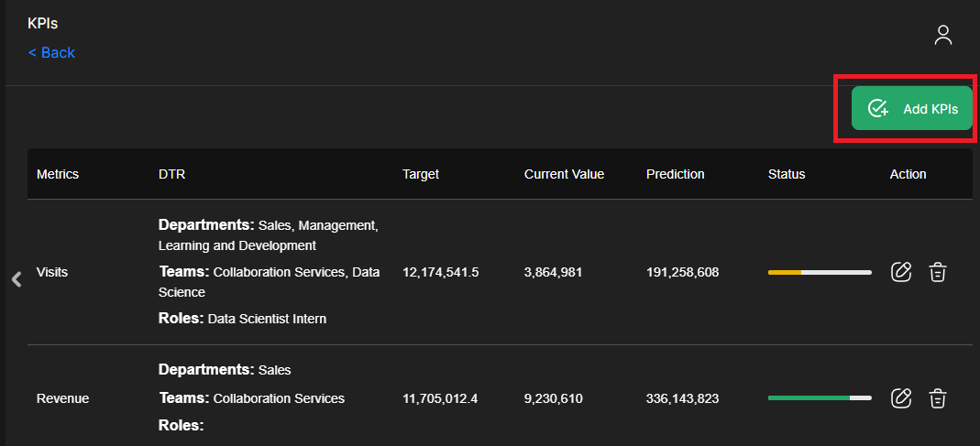Viewport: 980px width, 446px height.
Task: Edit the Revenue KPI row
Action: [901, 397]
